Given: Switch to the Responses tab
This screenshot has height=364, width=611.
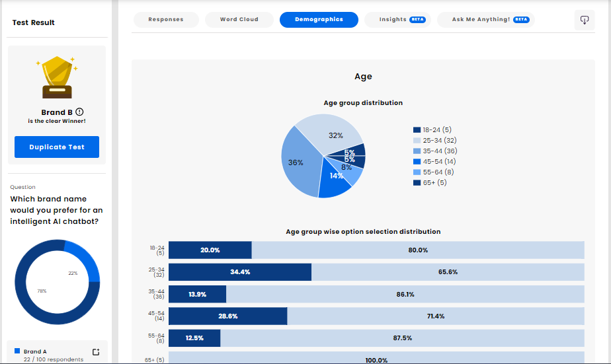Looking at the screenshot, I should click(x=166, y=20).
